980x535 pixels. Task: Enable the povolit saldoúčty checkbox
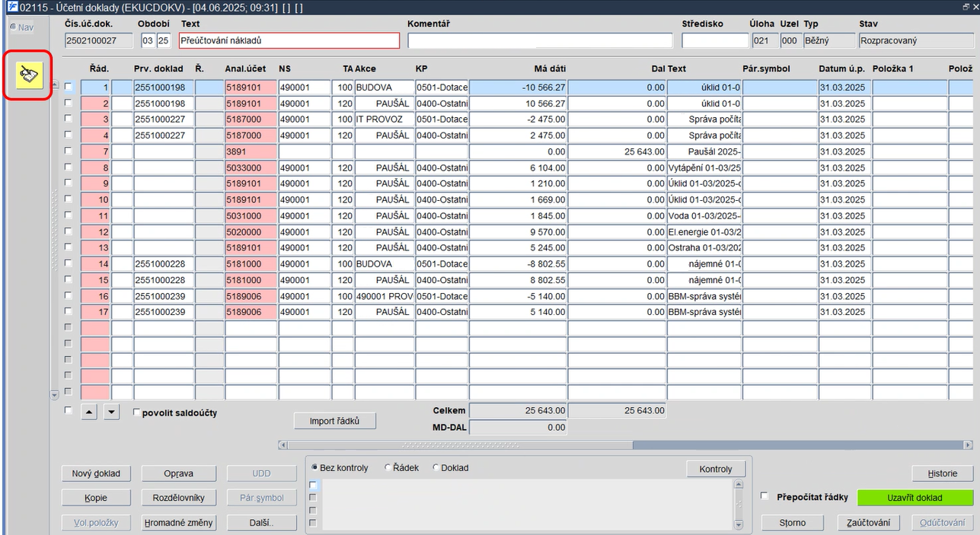point(137,413)
